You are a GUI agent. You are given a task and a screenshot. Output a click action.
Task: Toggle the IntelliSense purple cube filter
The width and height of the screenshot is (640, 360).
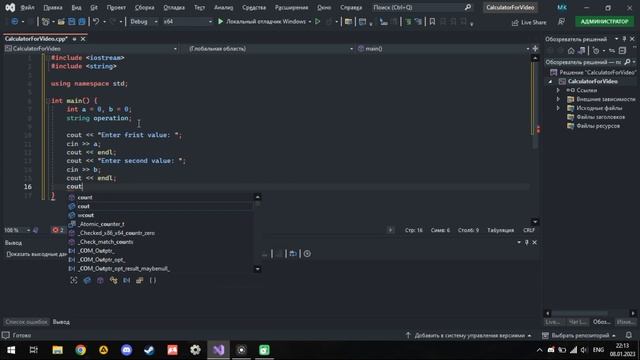point(100,280)
